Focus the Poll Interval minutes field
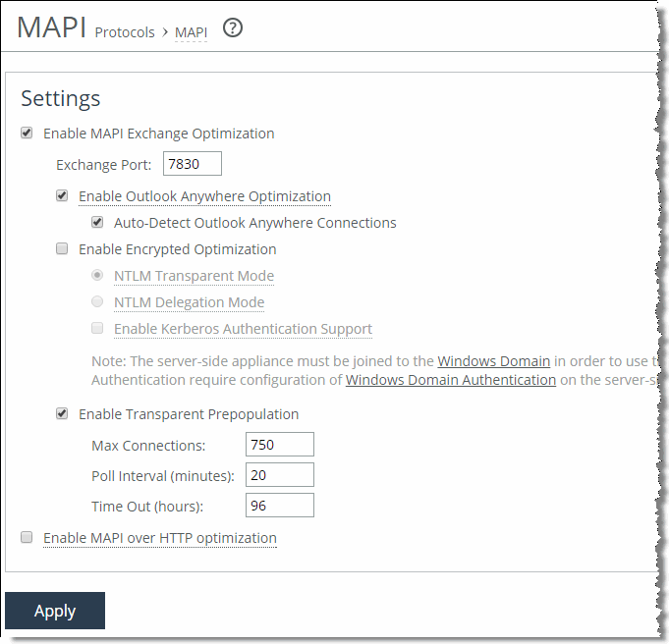This screenshot has width=669, height=644. click(x=280, y=475)
